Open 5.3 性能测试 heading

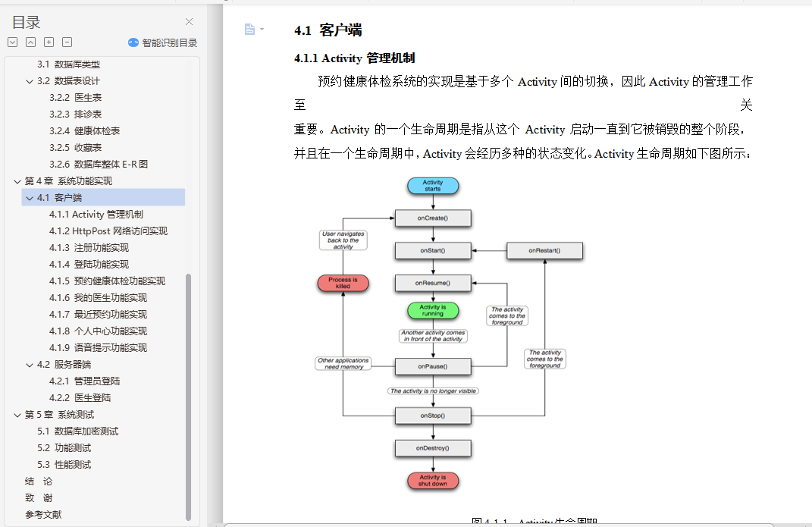point(64,464)
